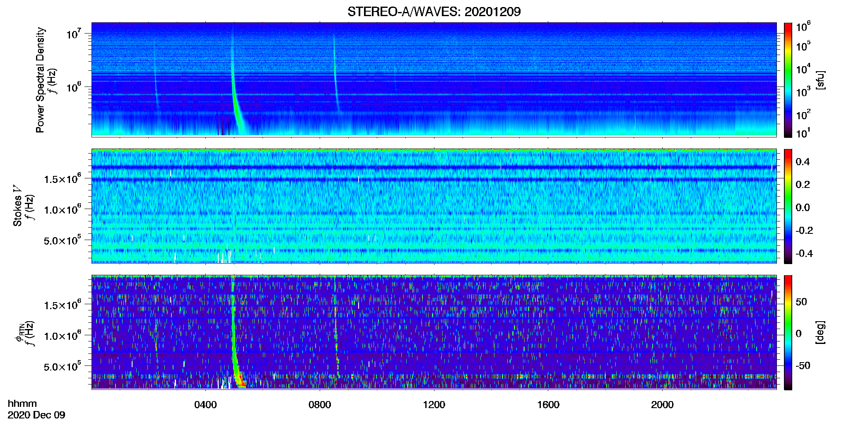The height and width of the screenshot is (447, 868).
Task: Select the phi RTN axis label
Action: [19, 332]
